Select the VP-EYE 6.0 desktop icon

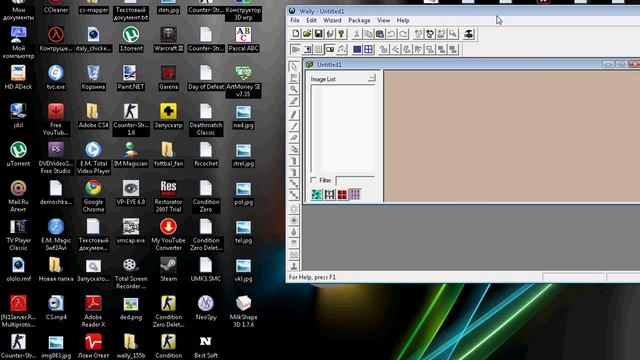click(131, 193)
